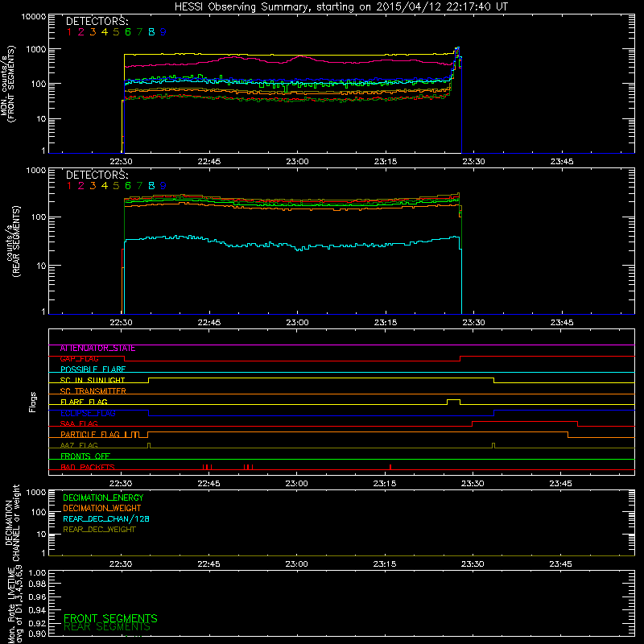Click the 0.98 tick on livetime axis
The image size is (644, 644).
click(x=38, y=584)
